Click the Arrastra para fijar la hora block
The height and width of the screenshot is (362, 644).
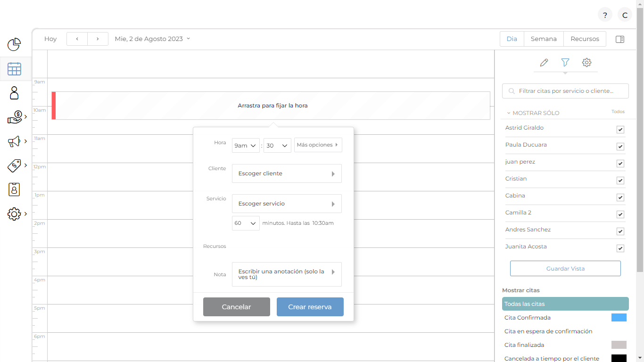pos(271,106)
